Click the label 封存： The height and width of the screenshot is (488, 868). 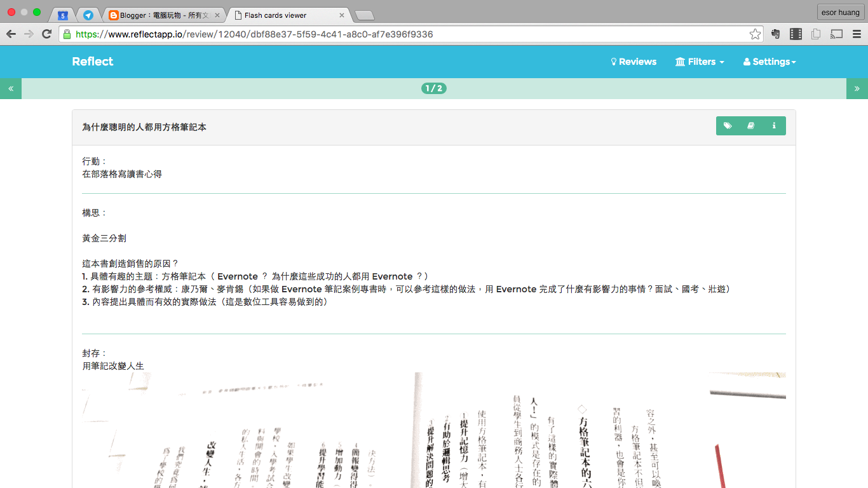pos(95,353)
